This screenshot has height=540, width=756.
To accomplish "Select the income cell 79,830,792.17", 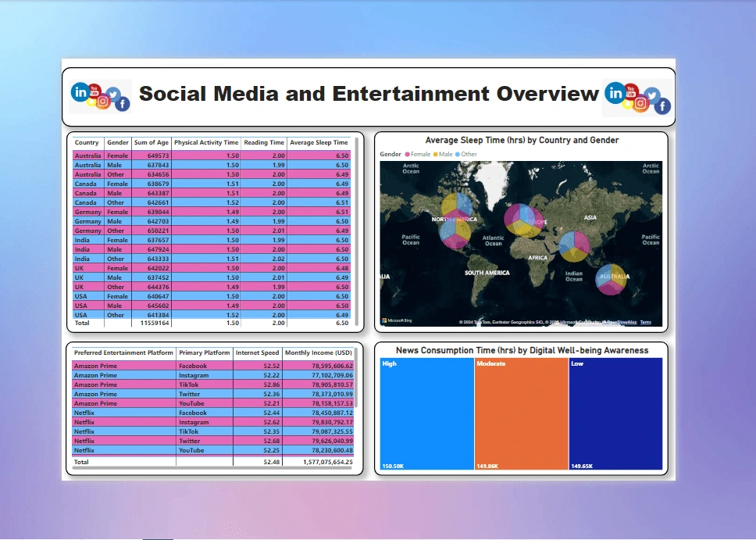I will point(318,422).
